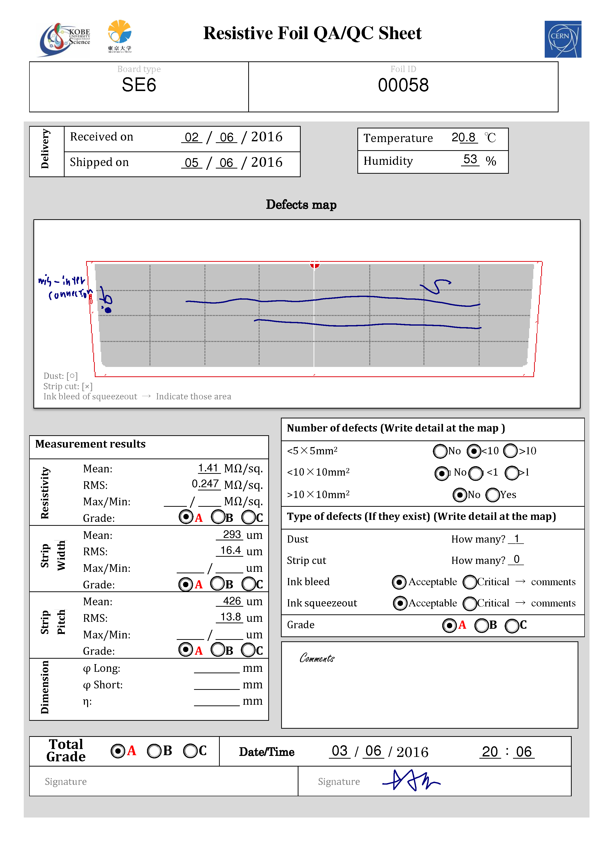Select defects Grade A radio button
The image size is (614, 868).
(x=449, y=626)
